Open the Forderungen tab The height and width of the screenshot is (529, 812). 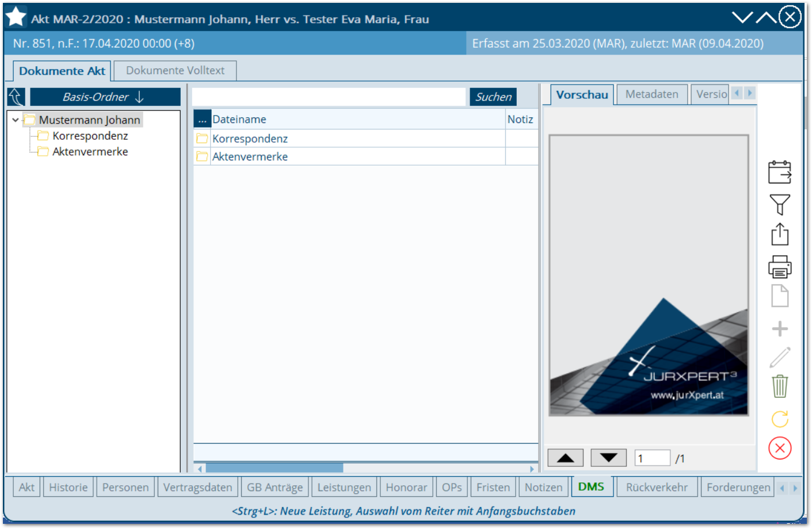click(x=738, y=487)
